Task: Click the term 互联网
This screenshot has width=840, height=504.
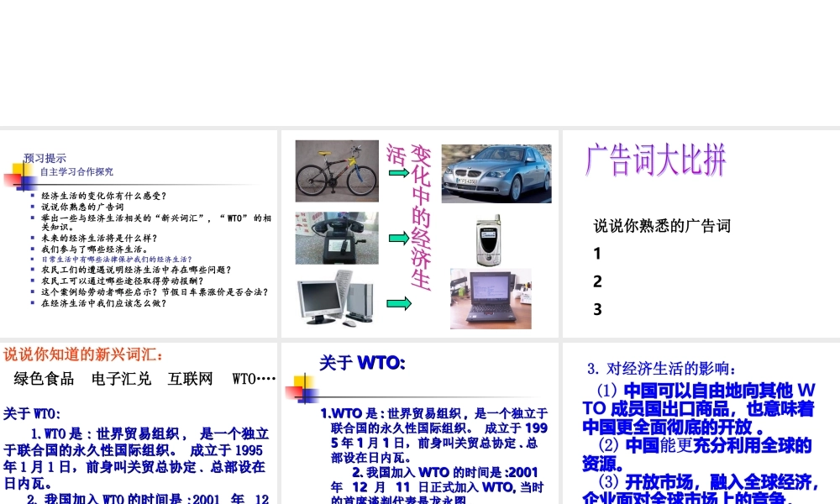Action: coord(190,379)
